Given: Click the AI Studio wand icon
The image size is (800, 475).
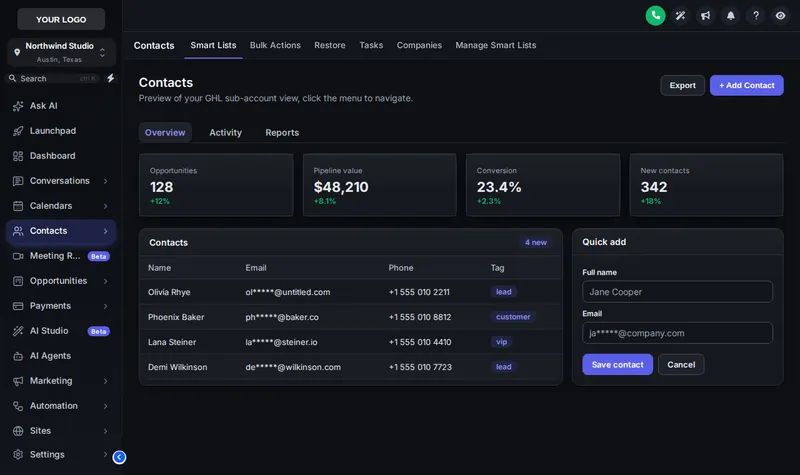Looking at the screenshot, I should coord(18,331).
